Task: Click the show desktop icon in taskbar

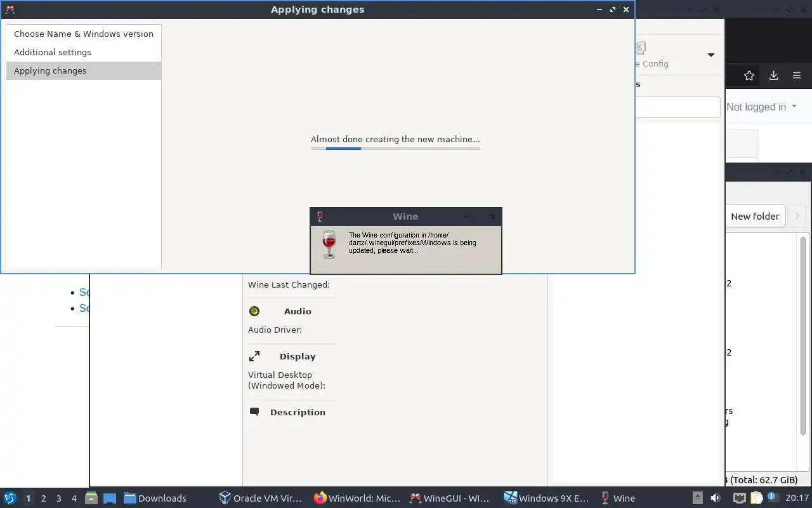Action: point(109,498)
